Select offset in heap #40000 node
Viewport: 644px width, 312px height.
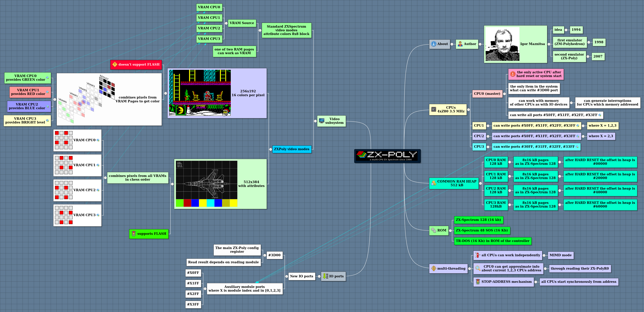(600, 190)
